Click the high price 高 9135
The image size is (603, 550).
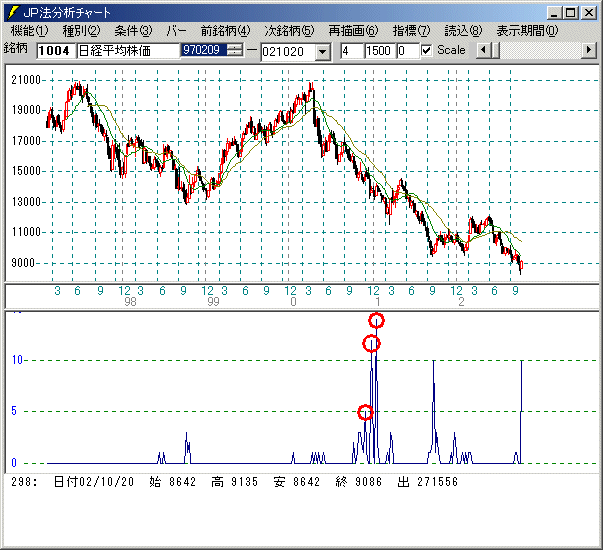(235, 482)
